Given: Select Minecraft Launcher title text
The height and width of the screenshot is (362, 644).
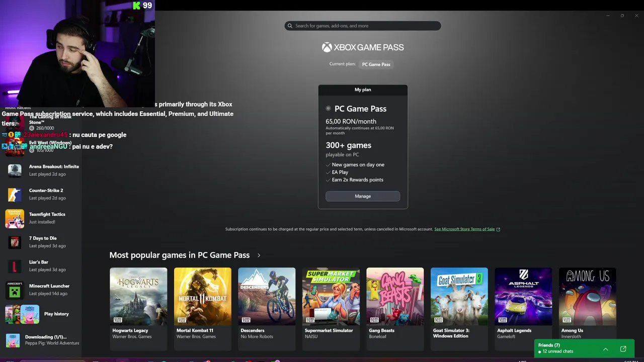Looking at the screenshot, I should [x=49, y=286].
